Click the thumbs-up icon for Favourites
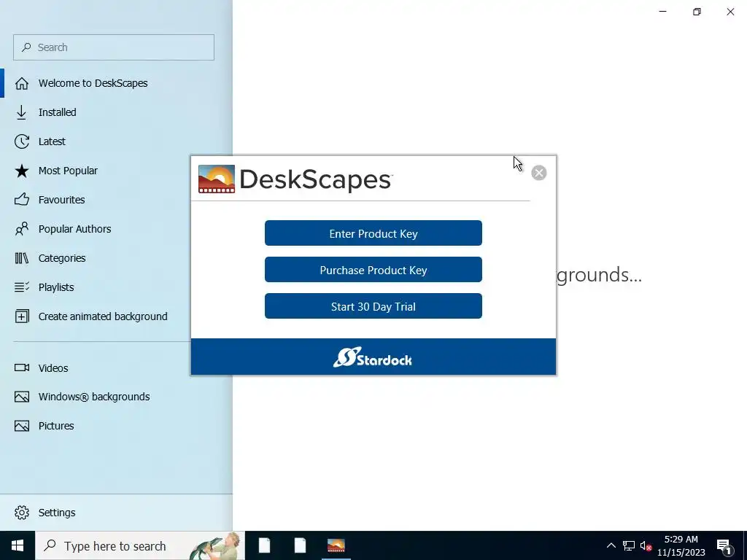Screen dimensions: 747x560 click(21, 200)
